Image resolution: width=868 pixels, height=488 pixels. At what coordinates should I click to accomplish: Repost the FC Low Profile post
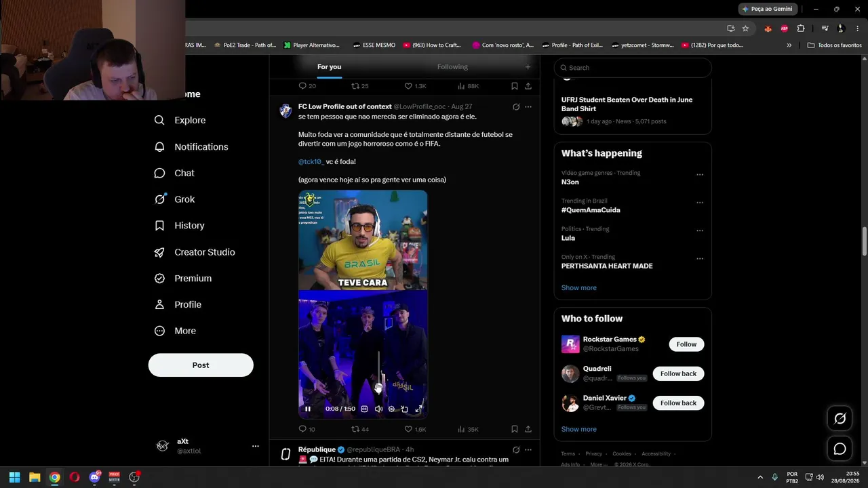coord(360,429)
